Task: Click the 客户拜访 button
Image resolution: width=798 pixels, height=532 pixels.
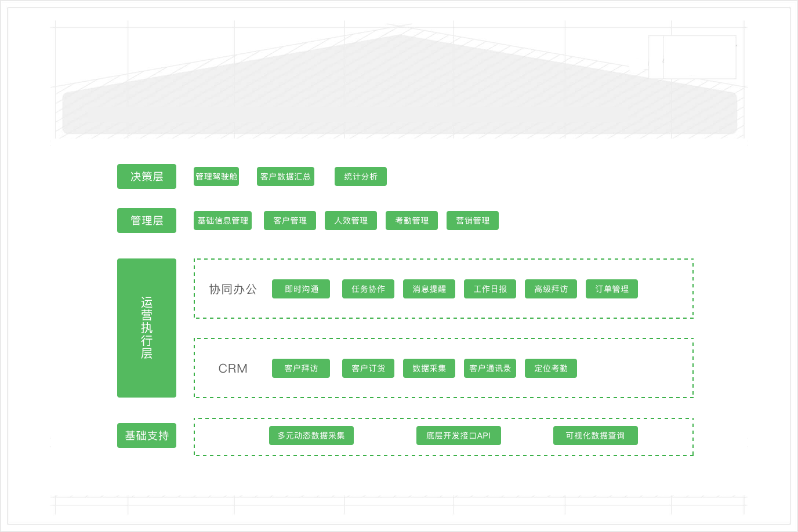Action: (x=300, y=369)
